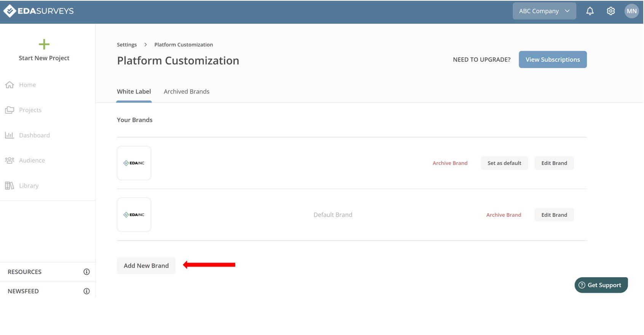Open Library in sidebar
This screenshot has height=335, width=644.
(29, 186)
